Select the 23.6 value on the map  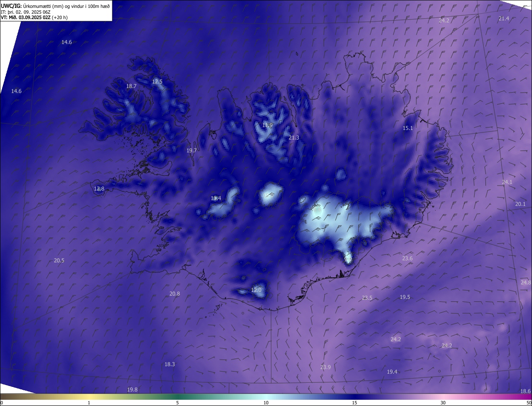point(407,259)
